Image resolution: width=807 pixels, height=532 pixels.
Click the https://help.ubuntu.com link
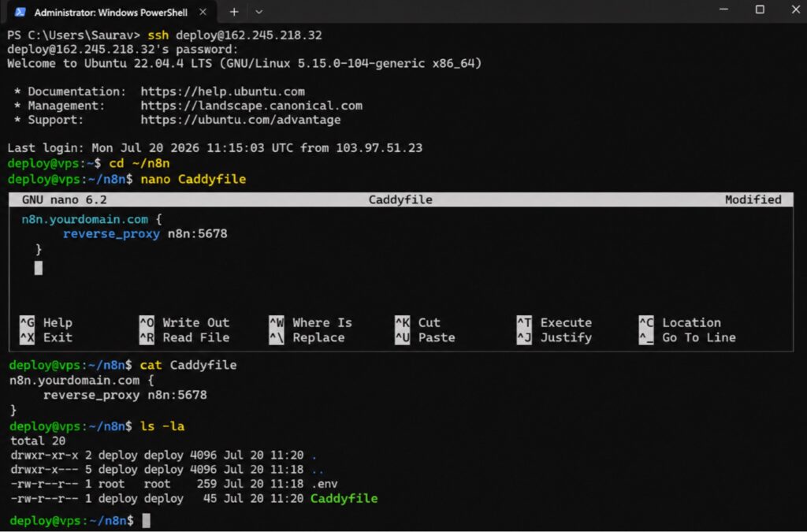point(222,91)
